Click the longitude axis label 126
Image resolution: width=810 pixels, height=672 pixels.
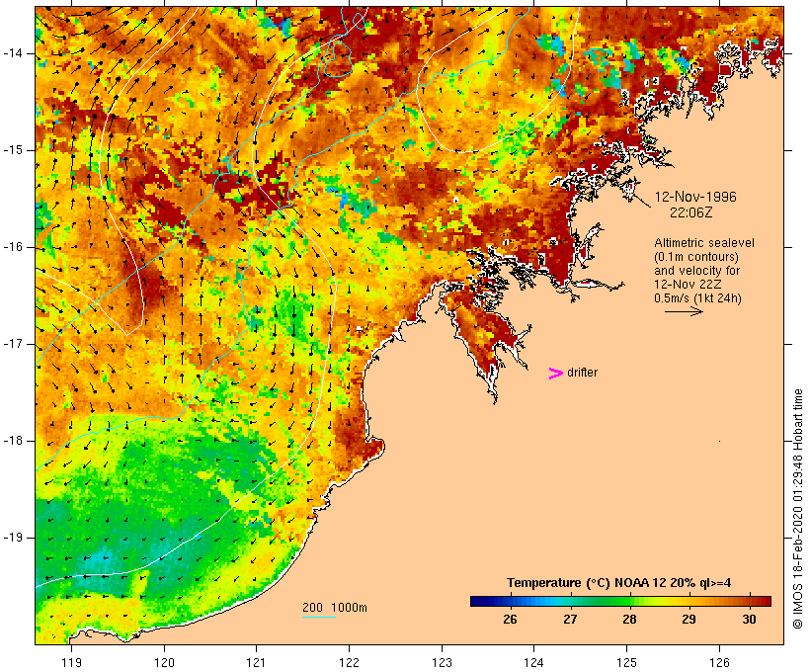(719, 662)
